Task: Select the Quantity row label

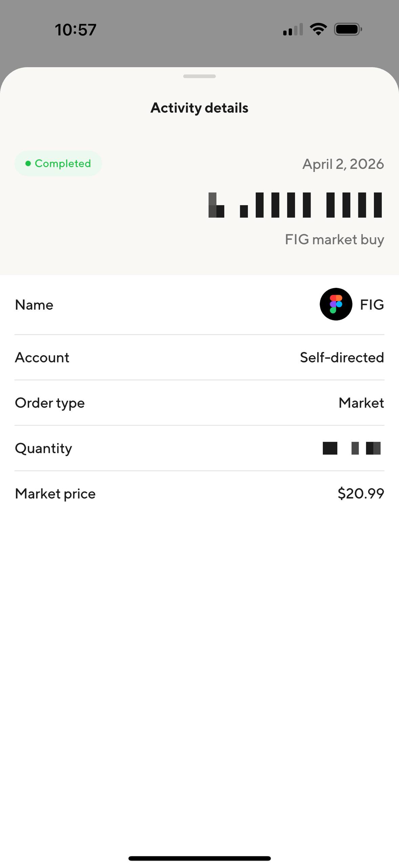Action: 44,449
